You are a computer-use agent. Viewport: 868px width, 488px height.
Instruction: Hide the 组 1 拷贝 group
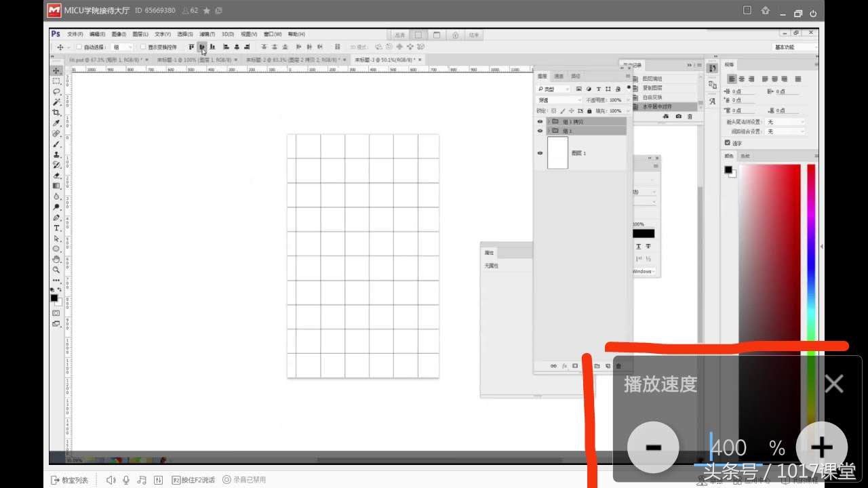click(540, 121)
